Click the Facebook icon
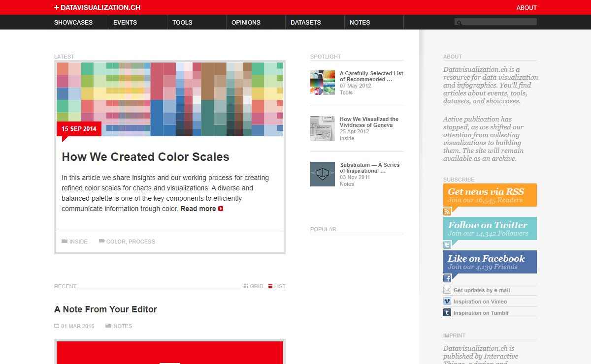The width and height of the screenshot is (591, 364). click(x=447, y=278)
